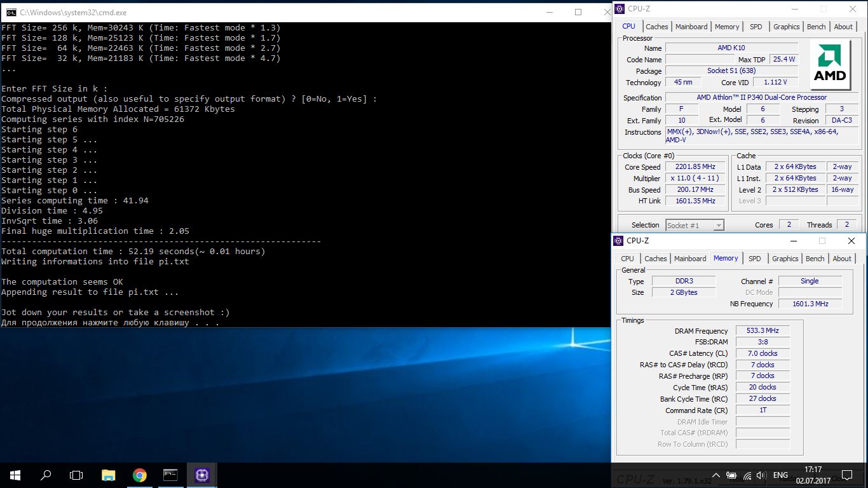Switch to Graphics tab in CPU-Z memory window
The image size is (868, 488).
(x=785, y=259)
